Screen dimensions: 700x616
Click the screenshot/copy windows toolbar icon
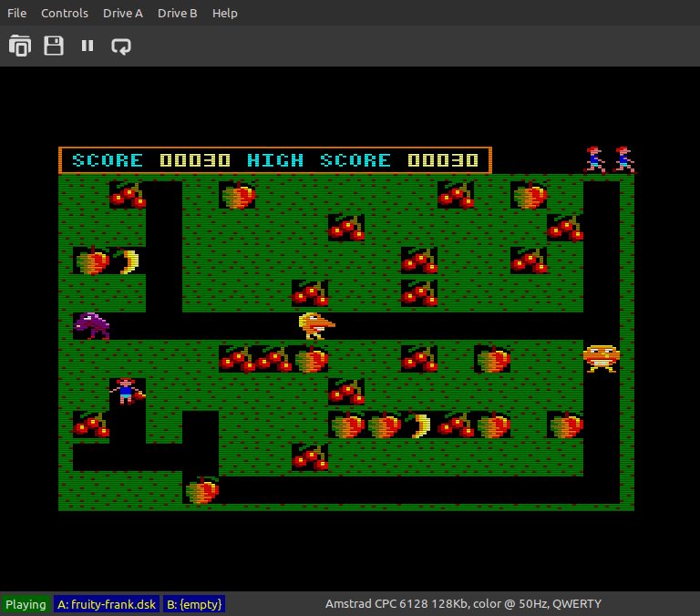tap(20, 46)
